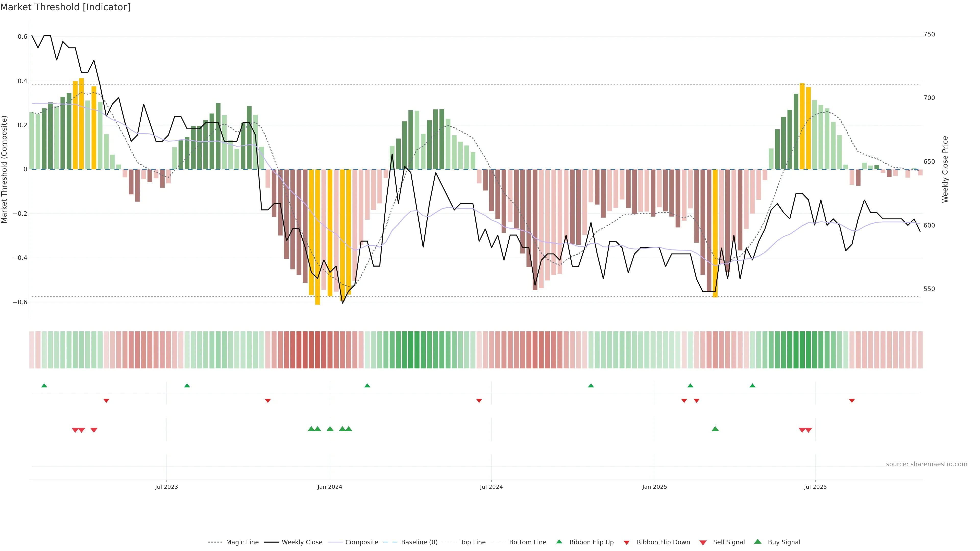The image size is (980, 551).
Task: Click the Jul 2025 x-axis label
Action: click(815, 487)
